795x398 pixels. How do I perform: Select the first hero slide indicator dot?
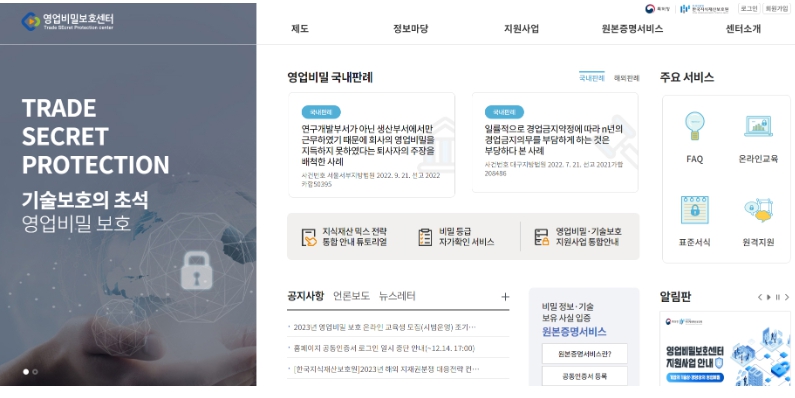pos(26,372)
